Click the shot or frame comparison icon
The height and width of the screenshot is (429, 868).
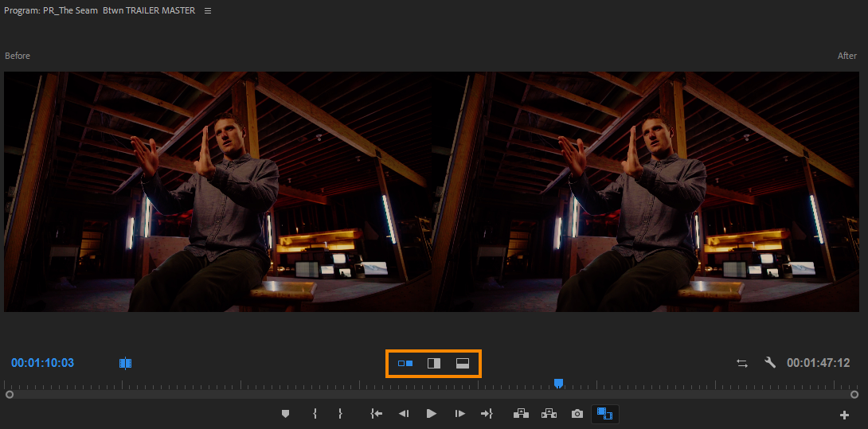point(126,363)
